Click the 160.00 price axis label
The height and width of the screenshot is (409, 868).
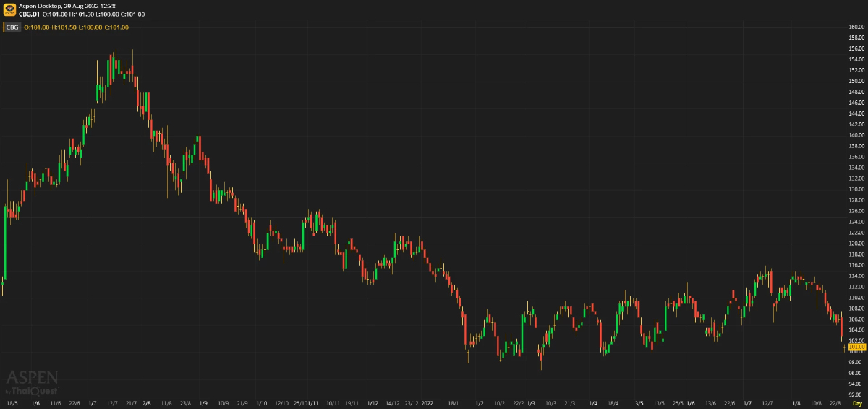click(856, 27)
